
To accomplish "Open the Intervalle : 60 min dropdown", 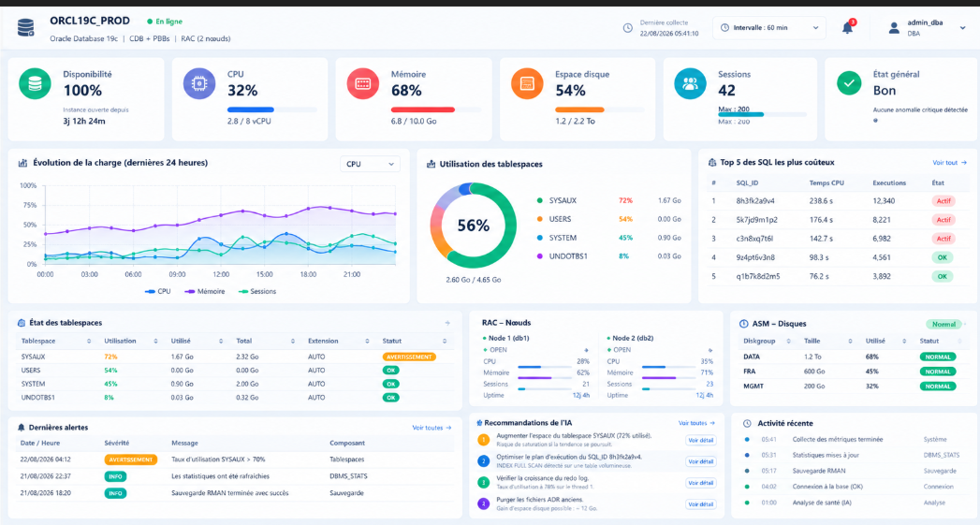I will tap(769, 27).
